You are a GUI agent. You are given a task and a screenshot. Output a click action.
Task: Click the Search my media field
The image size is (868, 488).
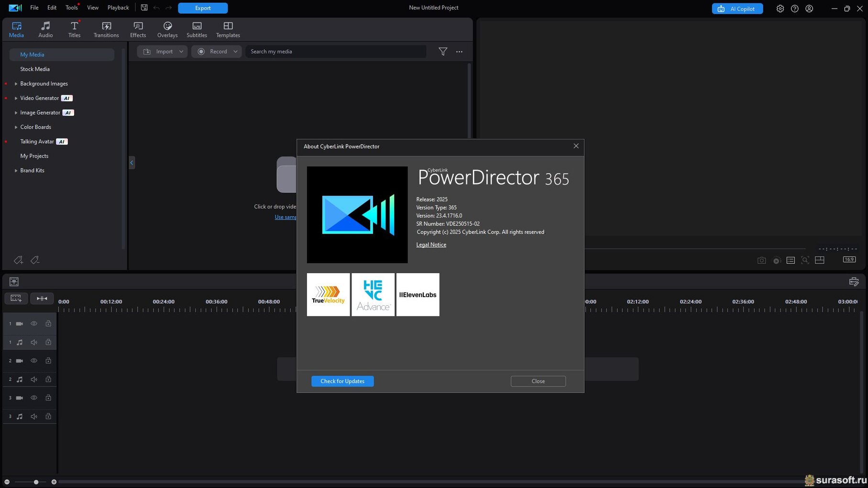click(336, 52)
